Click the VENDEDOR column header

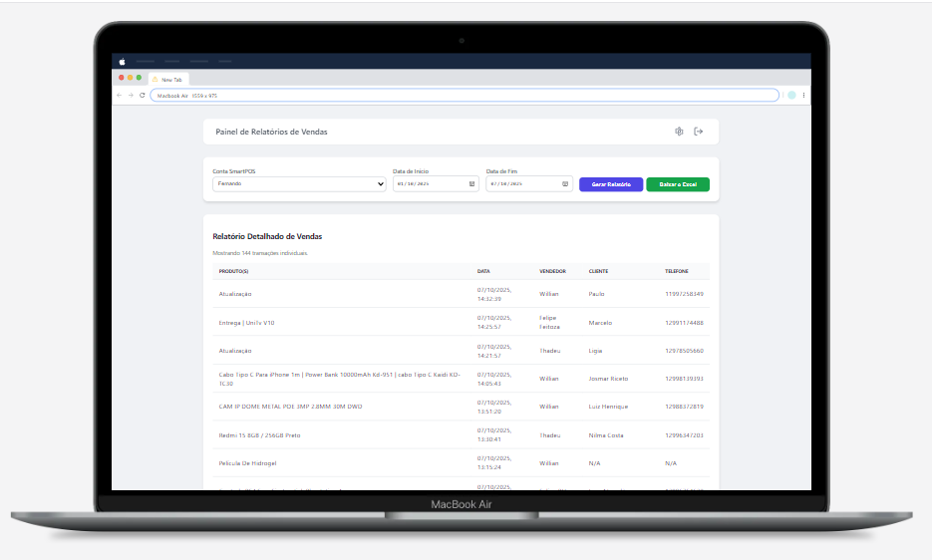pyautogui.click(x=552, y=271)
